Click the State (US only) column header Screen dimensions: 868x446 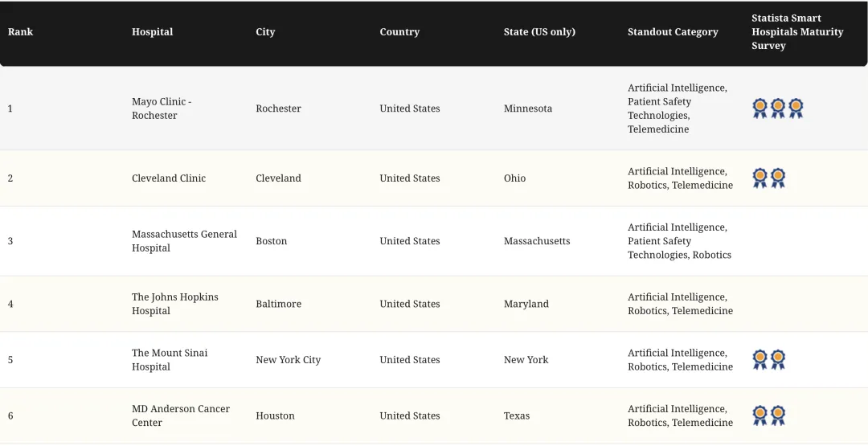click(x=540, y=32)
